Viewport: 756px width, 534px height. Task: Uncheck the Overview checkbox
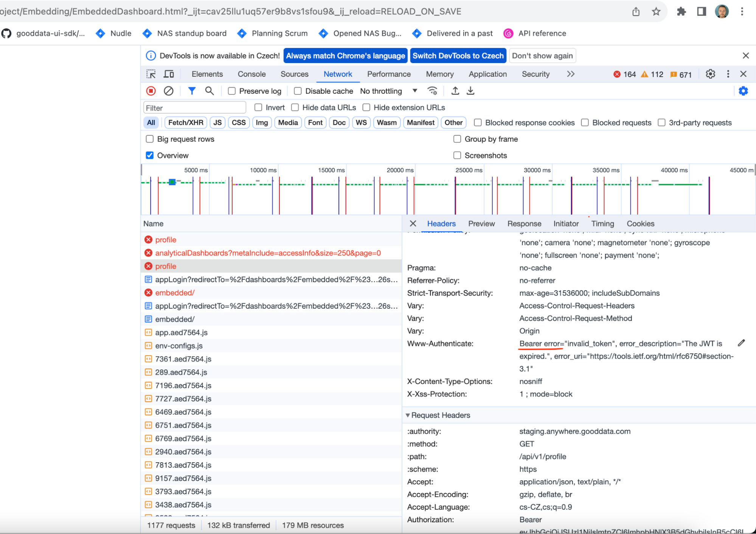pos(150,155)
